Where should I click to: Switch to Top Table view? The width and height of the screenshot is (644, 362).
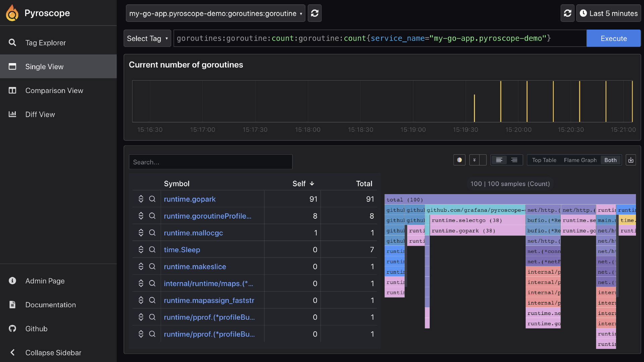pos(544,160)
